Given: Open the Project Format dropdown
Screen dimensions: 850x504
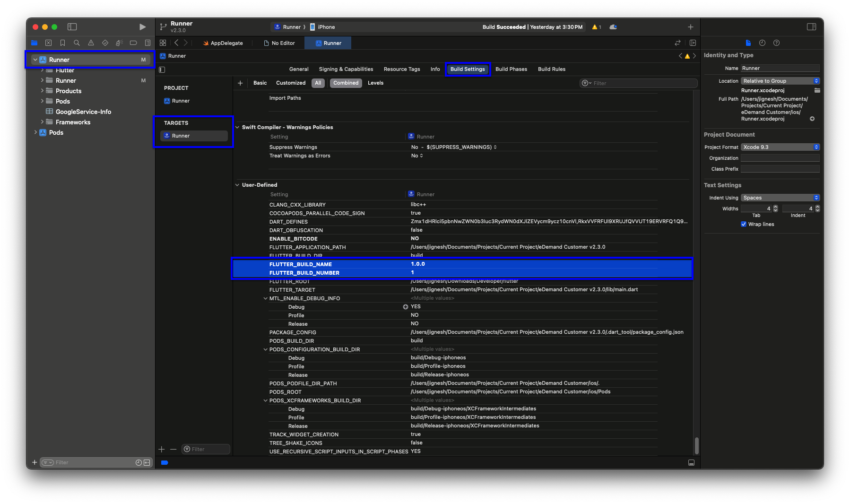Looking at the screenshot, I should 780,147.
